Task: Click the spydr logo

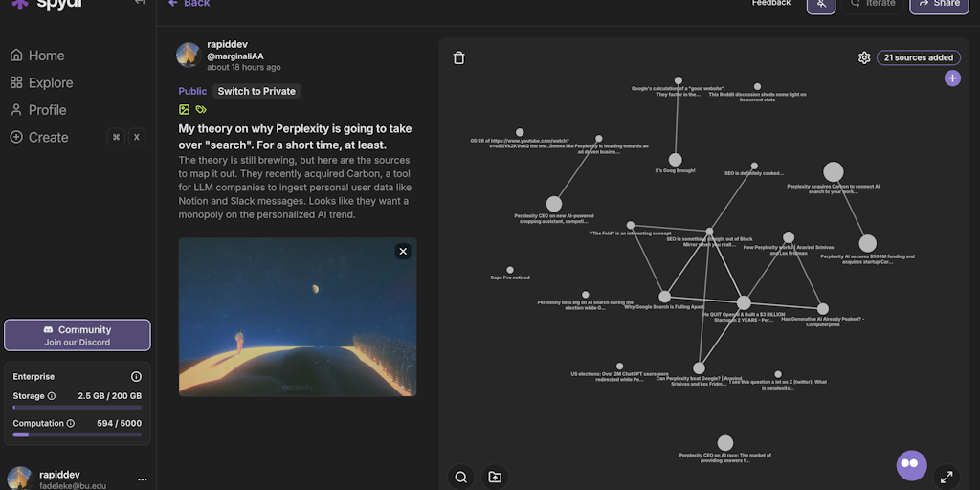Action: point(47,4)
